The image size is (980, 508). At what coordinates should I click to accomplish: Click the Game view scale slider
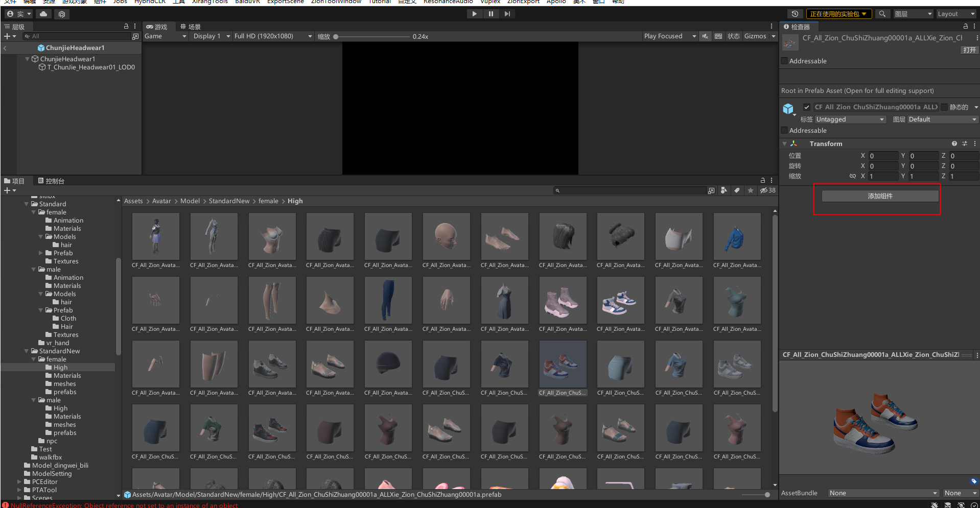click(x=373, y=37)
